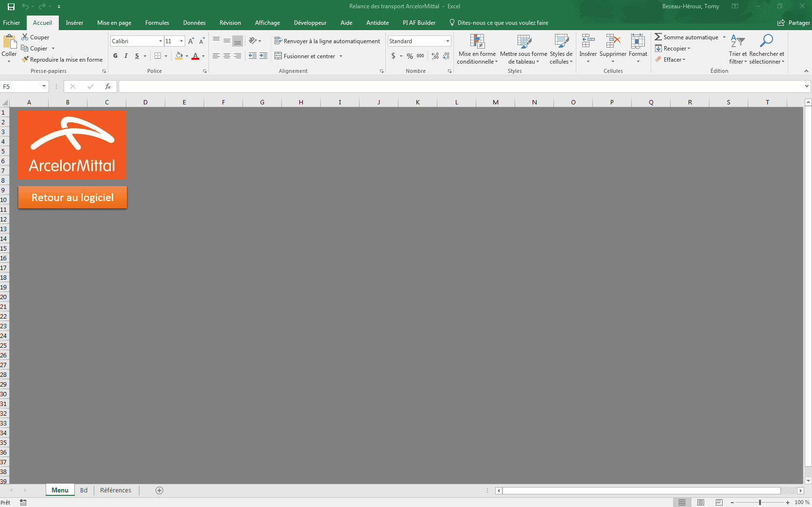Screen dimensions: 812x507
Task: Click the Reproduire la mise en forme brush
Action: pyautogui.click(x=25, y=59)
